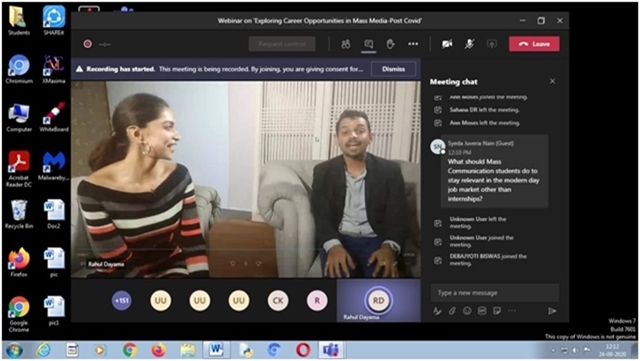This screenshot has width=640, height=361.
Task: Click 'Sahana DR left the meeting' entry
Action: (x=484, y=110)
